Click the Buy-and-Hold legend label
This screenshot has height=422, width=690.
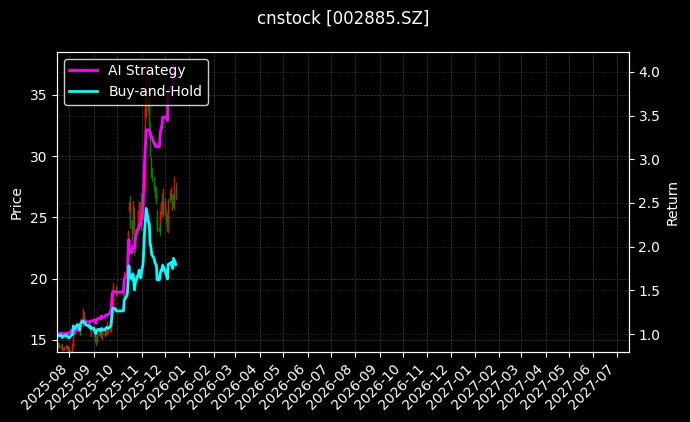pyautogui.click(x=155, y=90)
